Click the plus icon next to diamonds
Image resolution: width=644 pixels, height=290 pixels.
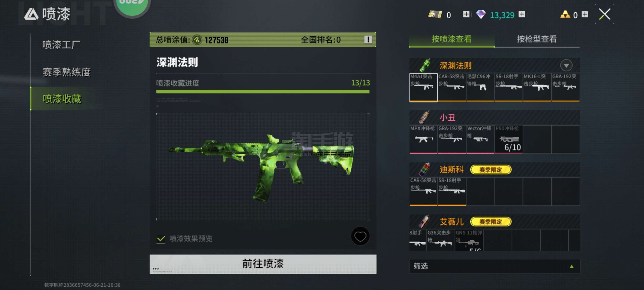pos(521,14)
